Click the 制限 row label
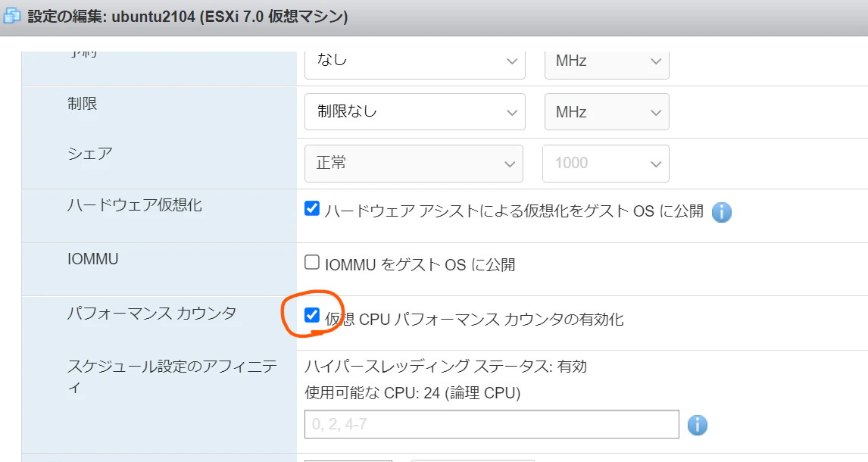 pyautogui.click(x=82, y=104)
